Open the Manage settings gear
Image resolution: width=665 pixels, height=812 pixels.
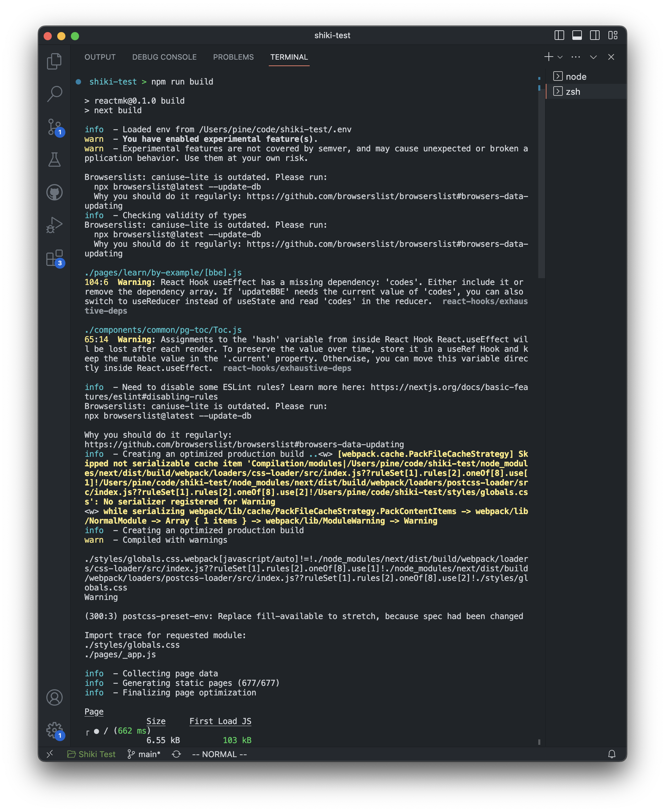[x=54, y=730]
